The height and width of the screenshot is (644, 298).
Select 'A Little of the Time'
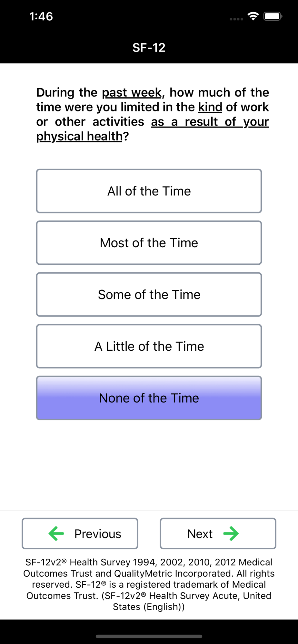(149, 346)
